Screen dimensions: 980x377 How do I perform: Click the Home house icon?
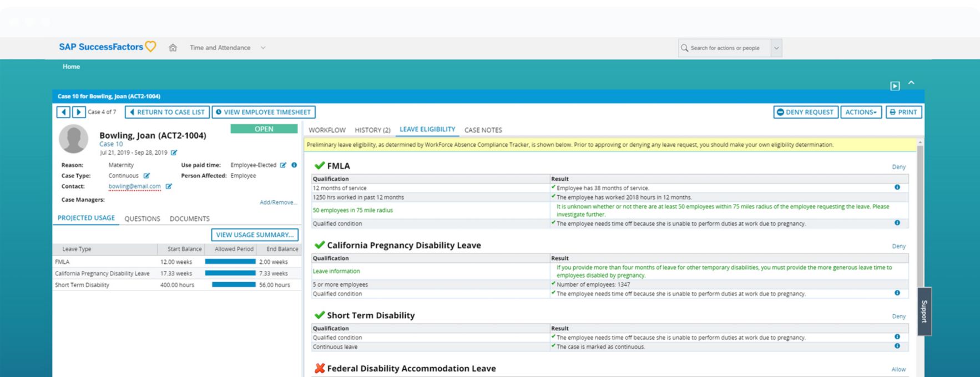tap(173, 48)
